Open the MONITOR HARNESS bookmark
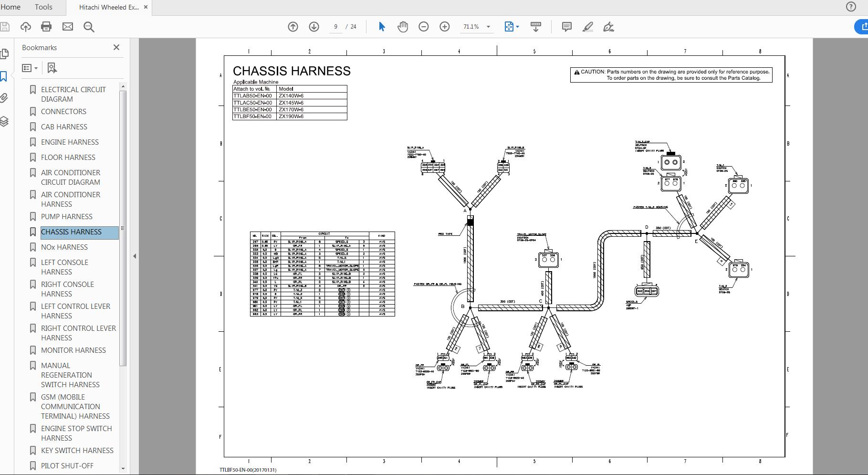This screenshot has width=868, height=475. coord(73,350)
